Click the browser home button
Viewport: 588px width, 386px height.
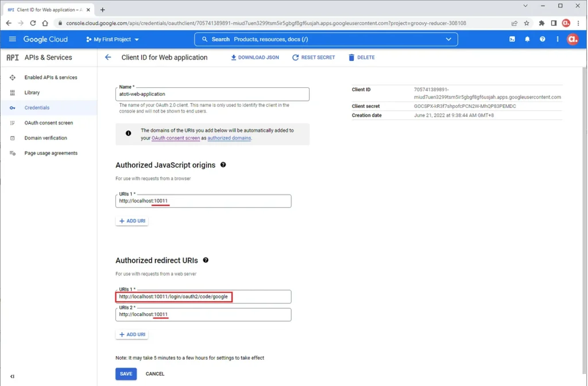[x=45, y=23]
